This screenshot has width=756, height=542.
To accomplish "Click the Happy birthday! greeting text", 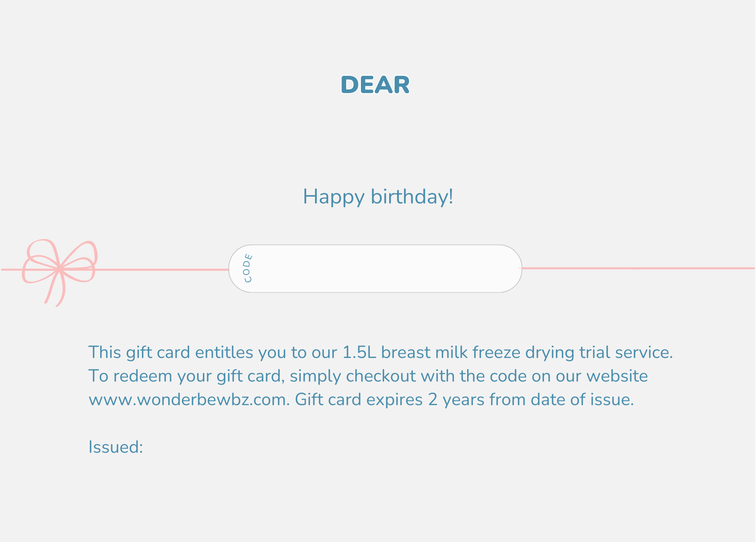I will tap(378, 197).
